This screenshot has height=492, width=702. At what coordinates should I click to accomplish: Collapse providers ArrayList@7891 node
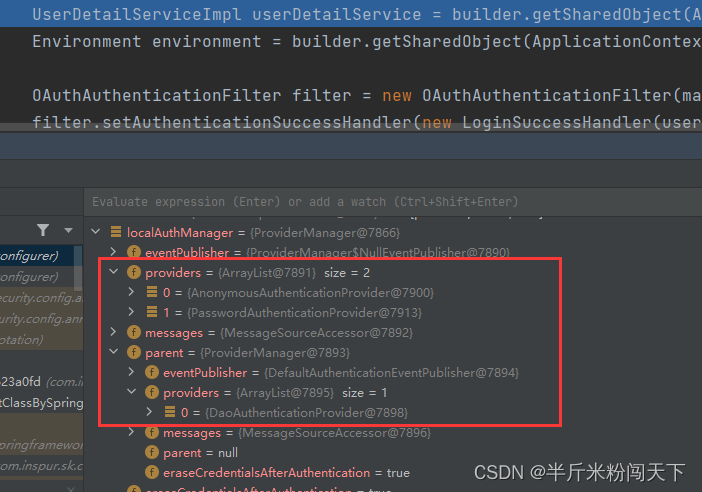coord(114,272)
